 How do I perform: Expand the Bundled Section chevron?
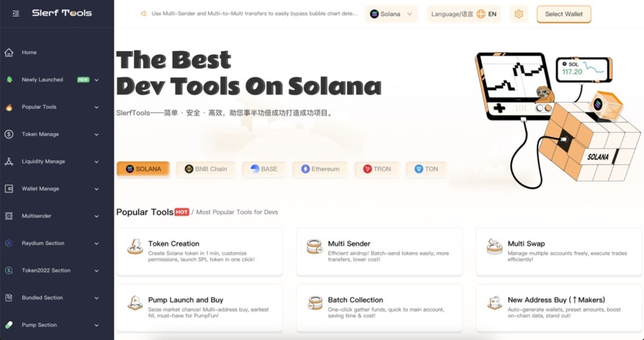(96, 298)
